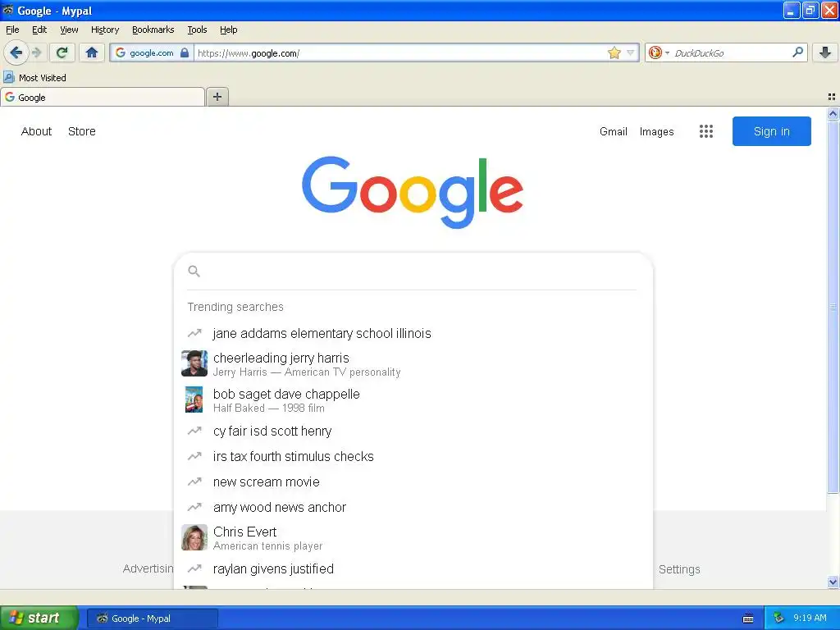Open the Settings footer link

pos(679,569)
